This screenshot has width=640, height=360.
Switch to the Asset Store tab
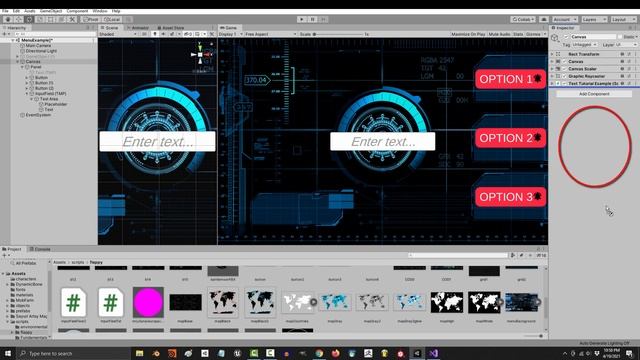(x=171, y=28)
